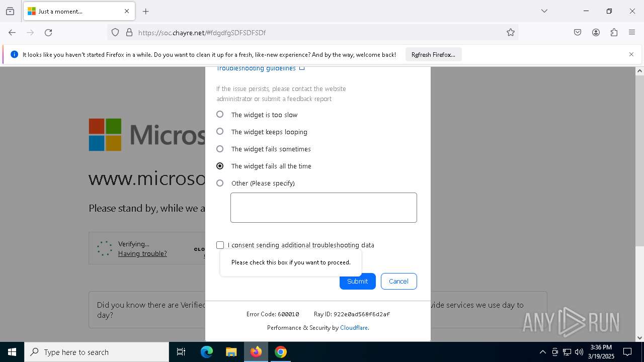Image resolution: width=644 pixels, height=362 pixels.
Task: Bookmark this page with star icon
Action: coord(511,32)
